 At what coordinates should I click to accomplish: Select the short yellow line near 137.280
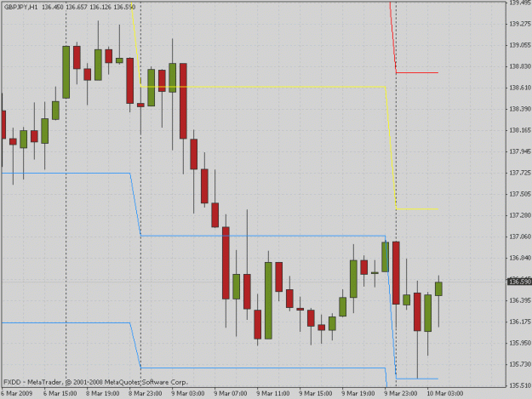(x=417, y=208)
